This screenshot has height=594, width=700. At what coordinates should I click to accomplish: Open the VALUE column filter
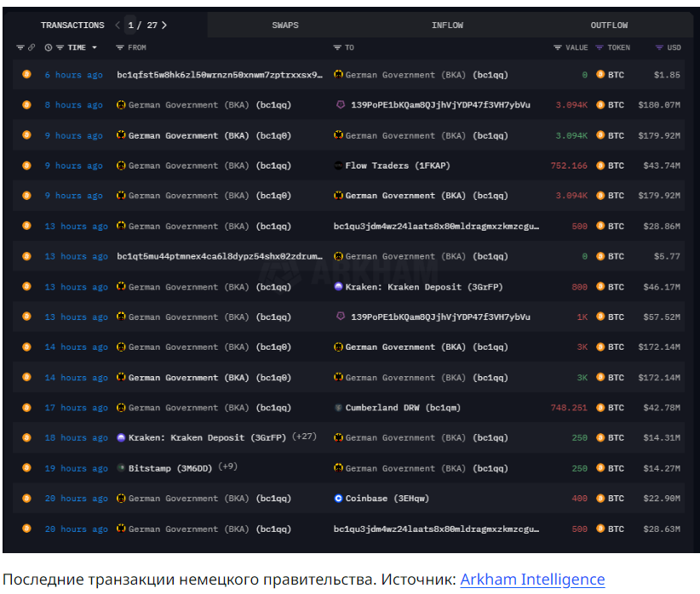coord(557,48)
